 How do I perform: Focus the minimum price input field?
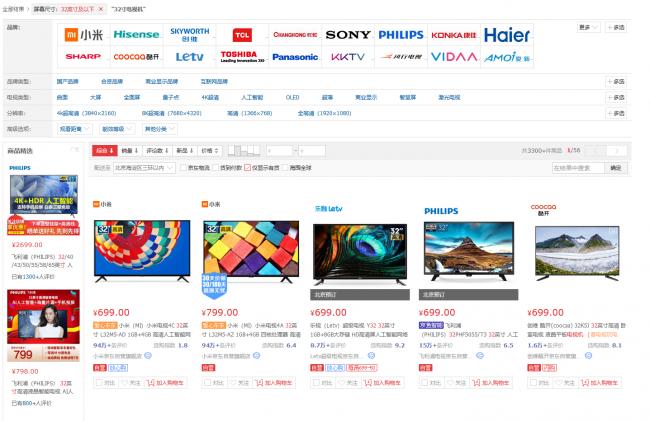pyautogui.click(x=280, y=151)
